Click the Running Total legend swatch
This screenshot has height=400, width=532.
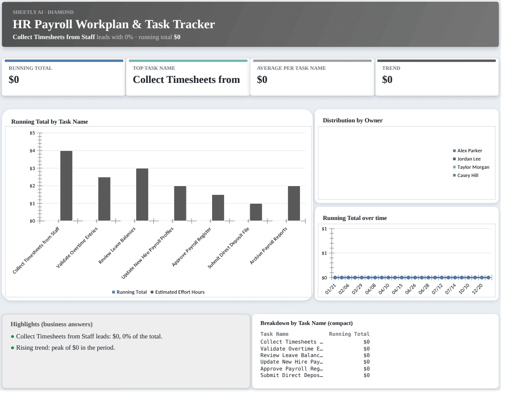tap(114, 292)
